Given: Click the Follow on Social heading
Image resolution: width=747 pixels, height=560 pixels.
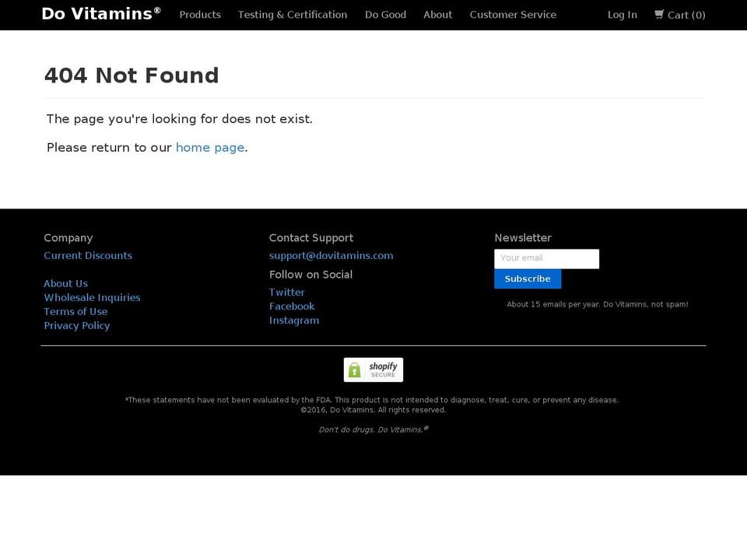Looking at the screenshot, I should (x=310, y=275).
